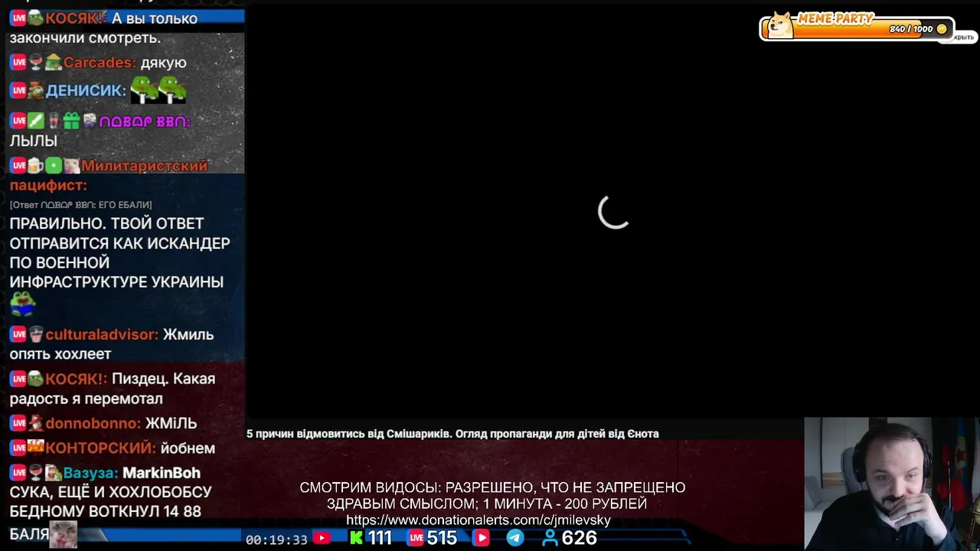The image size is (980, 551).
Task: Click the chat message 'ЖМіЛЬ'
Action: [x=171, y=423]
